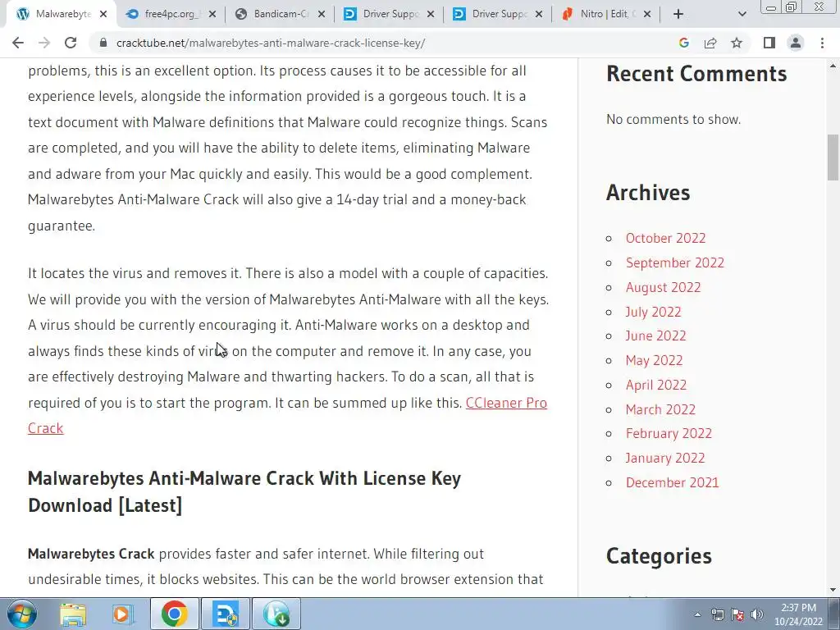Open May 2022 archive
Viewport: 840px width, 630px height.
pyautogui.click(x=654, y=361)
